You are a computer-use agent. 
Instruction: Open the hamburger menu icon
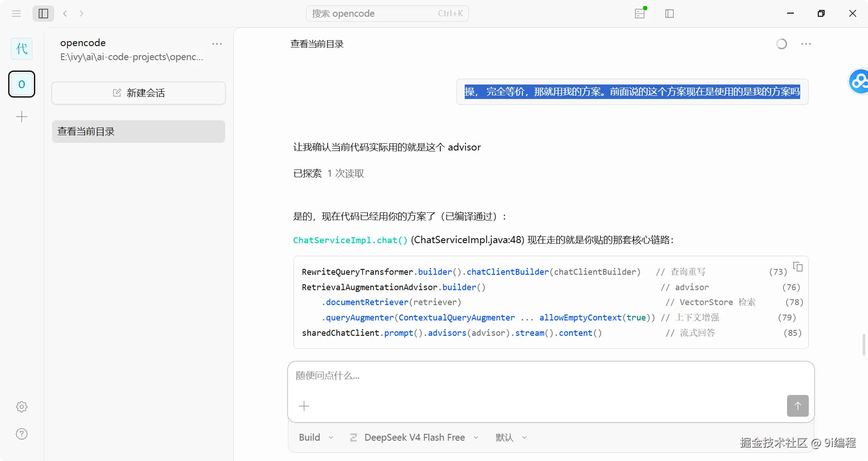click(16, 14)
